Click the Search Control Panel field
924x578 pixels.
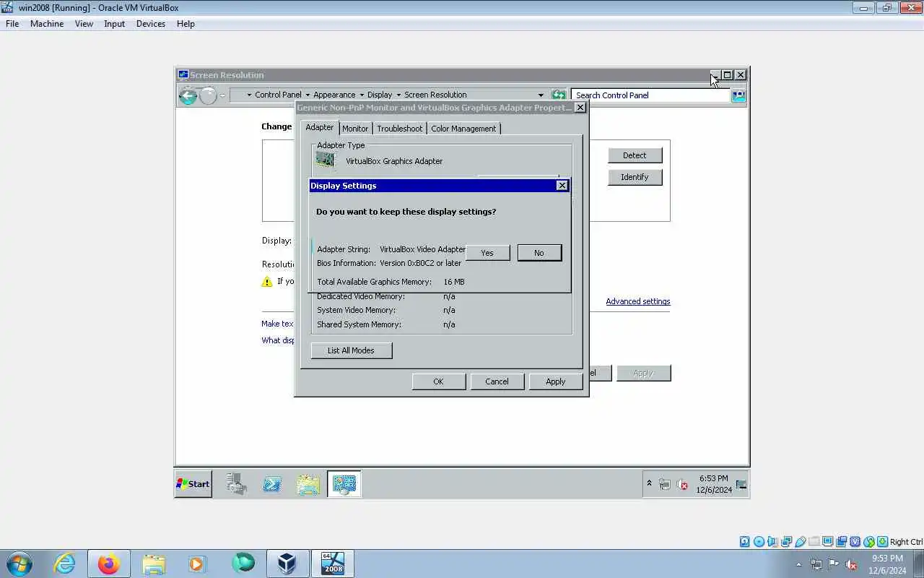coord(650,95)
